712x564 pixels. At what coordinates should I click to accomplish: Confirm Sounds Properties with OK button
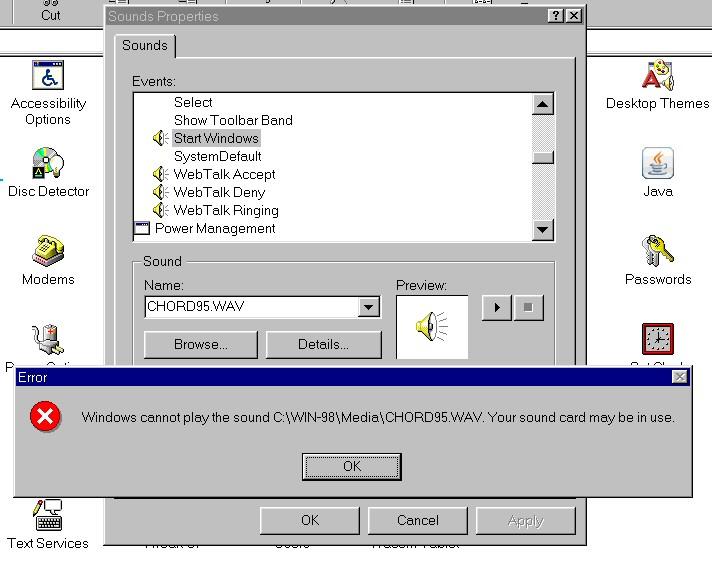[310, 520]
